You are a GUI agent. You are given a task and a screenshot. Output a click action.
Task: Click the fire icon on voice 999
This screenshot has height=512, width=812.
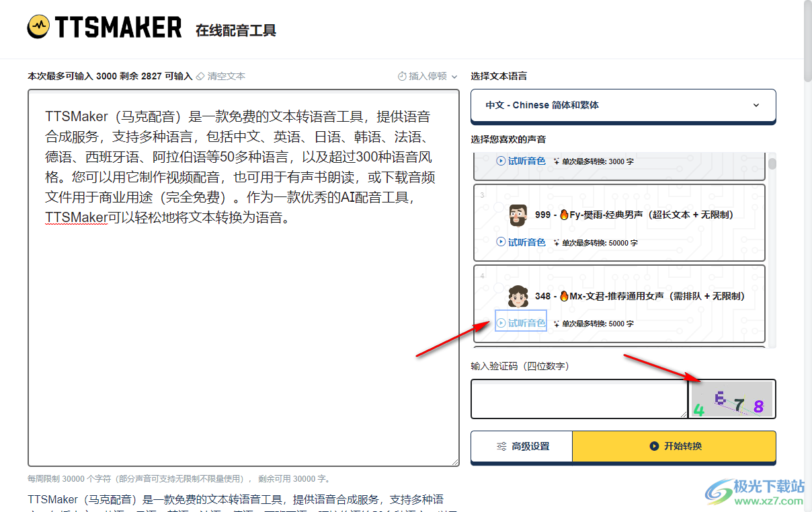click(x=564, y=215)
